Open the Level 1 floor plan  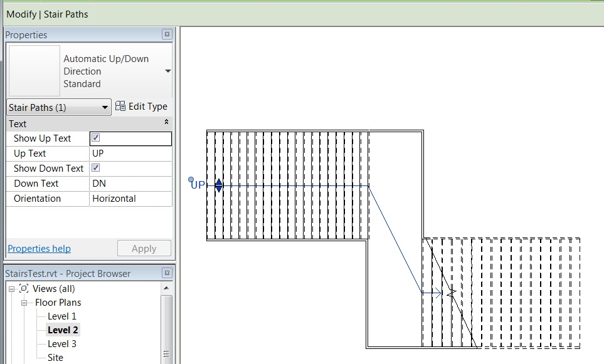[x=62, y=316]
